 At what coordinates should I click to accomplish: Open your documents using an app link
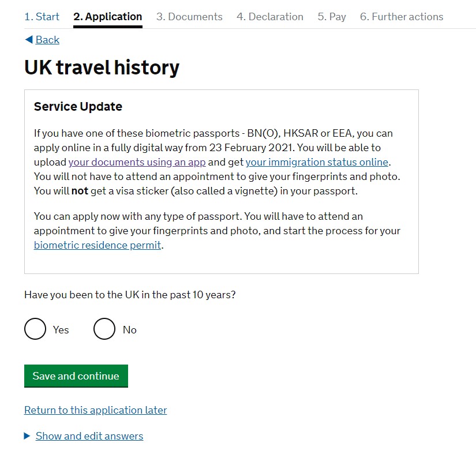click(x=137, y=162)
